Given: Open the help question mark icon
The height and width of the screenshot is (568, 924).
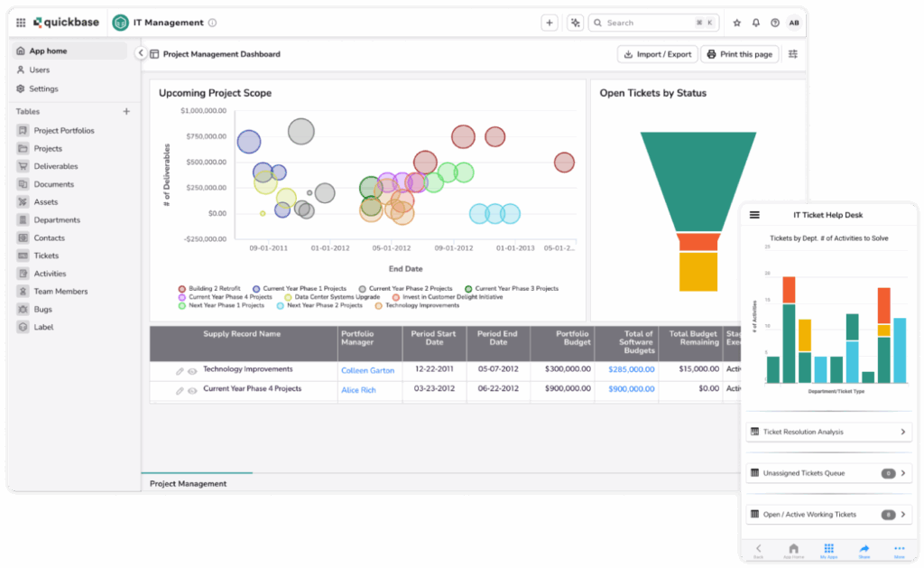Looking at the screenshot, I should pos(775,23).
